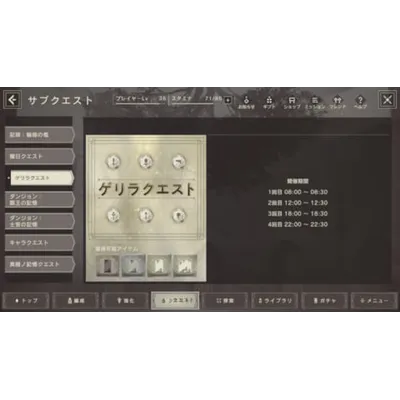Open the お知らせ notifications icon
Screen dimensions: 400x400
tap(246, 102)
